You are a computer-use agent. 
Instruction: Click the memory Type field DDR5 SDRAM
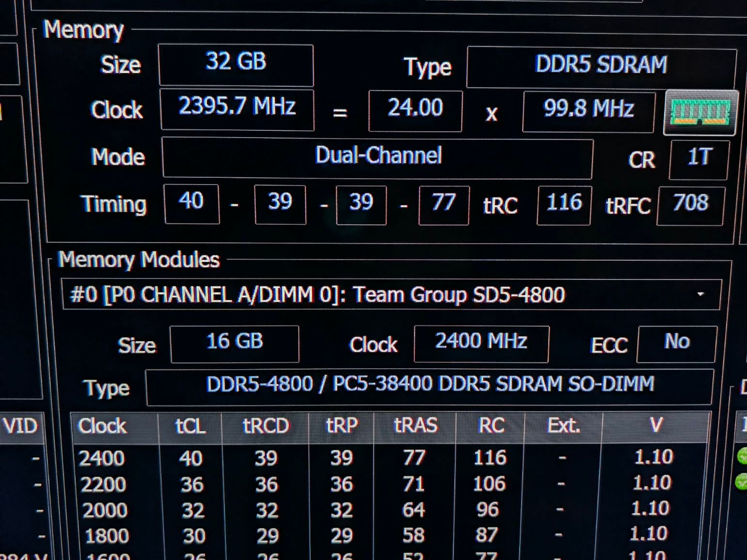(x=601, y=67)
